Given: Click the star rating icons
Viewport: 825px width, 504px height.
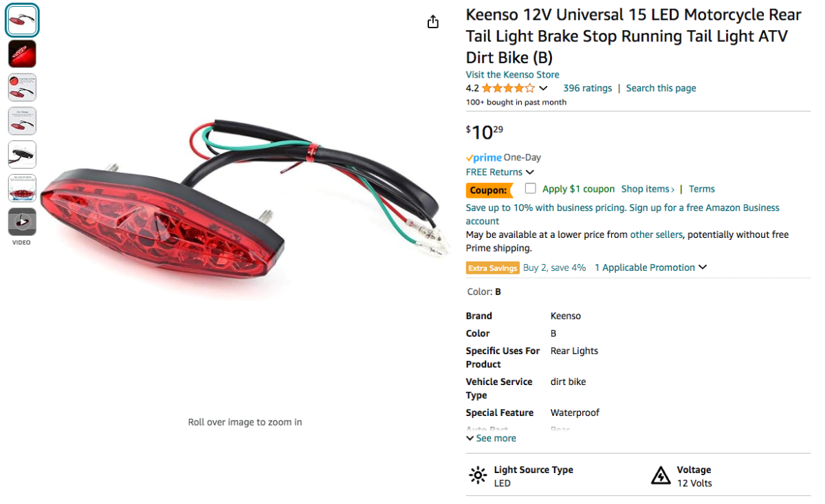Looking at the screenshot, I should coord(508,88).
